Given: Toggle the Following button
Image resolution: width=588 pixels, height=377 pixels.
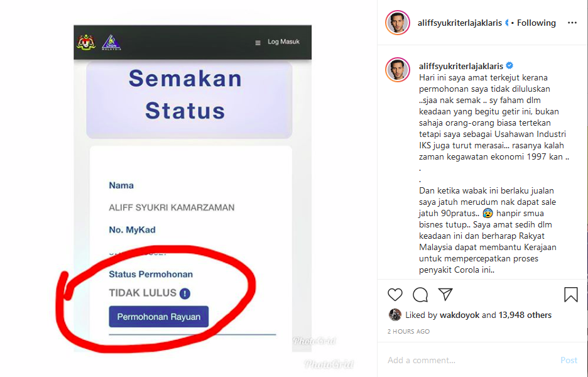Looking at the screenshot, I should point(536,23).
